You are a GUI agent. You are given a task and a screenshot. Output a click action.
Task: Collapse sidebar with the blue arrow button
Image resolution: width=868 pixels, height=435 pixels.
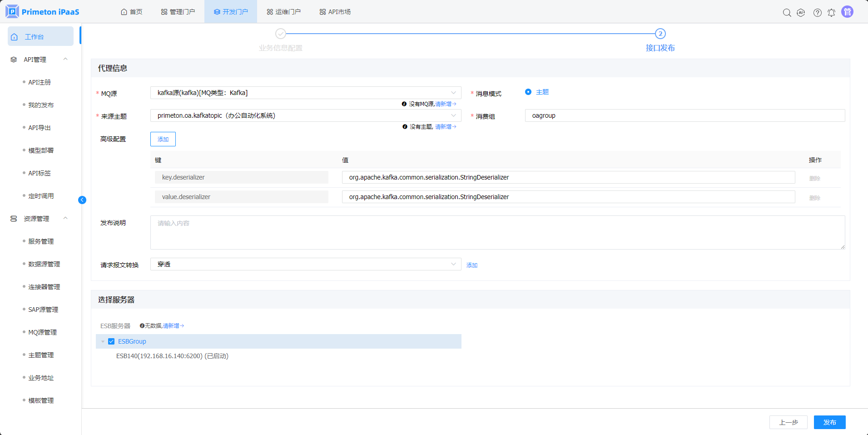82,200
